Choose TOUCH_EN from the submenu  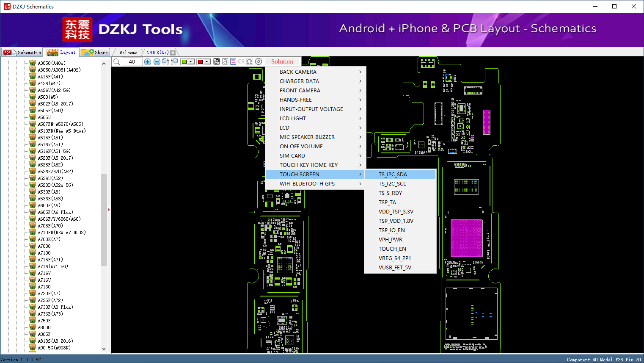400,249
